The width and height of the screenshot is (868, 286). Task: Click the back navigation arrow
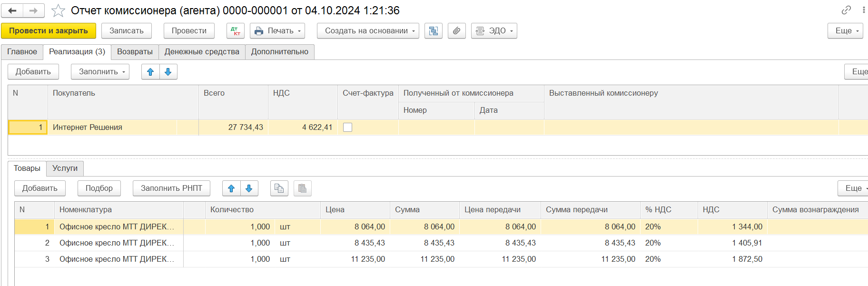pyautogui.click(x=12, y=10)
